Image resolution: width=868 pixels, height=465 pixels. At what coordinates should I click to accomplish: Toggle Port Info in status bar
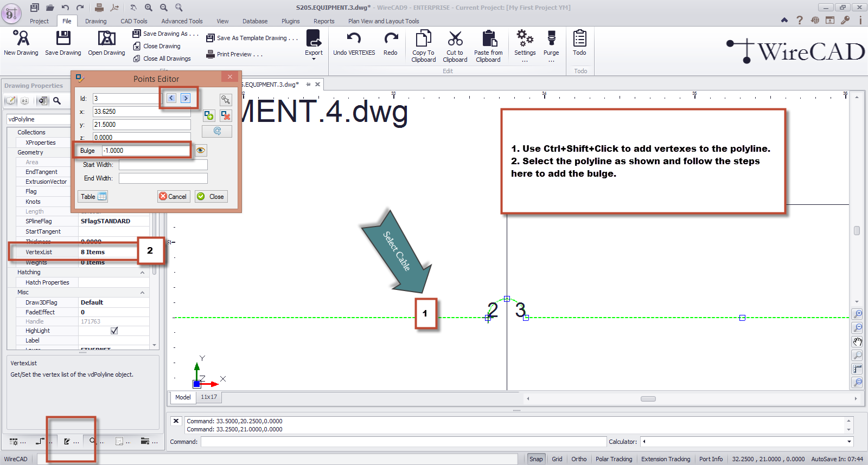pyautogui.click(x=711, y=459)
